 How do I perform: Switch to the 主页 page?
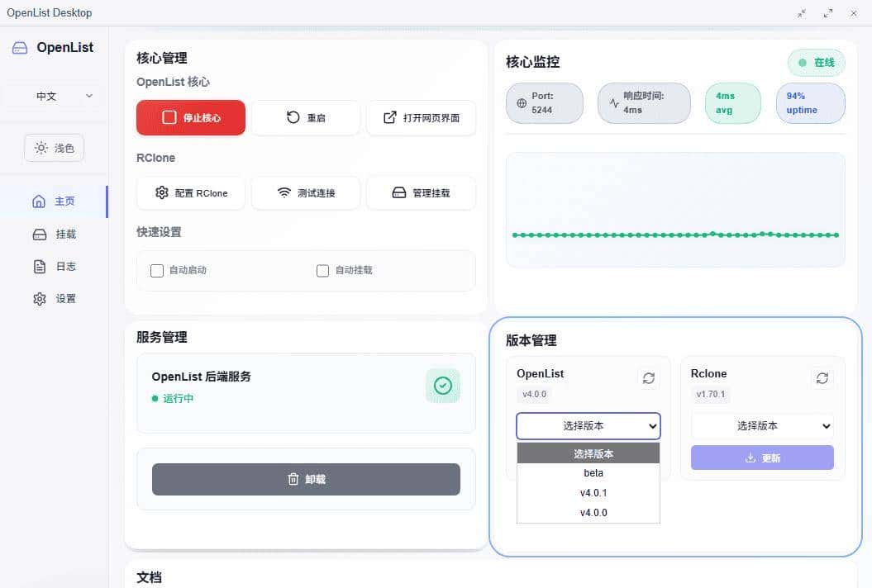55,201
